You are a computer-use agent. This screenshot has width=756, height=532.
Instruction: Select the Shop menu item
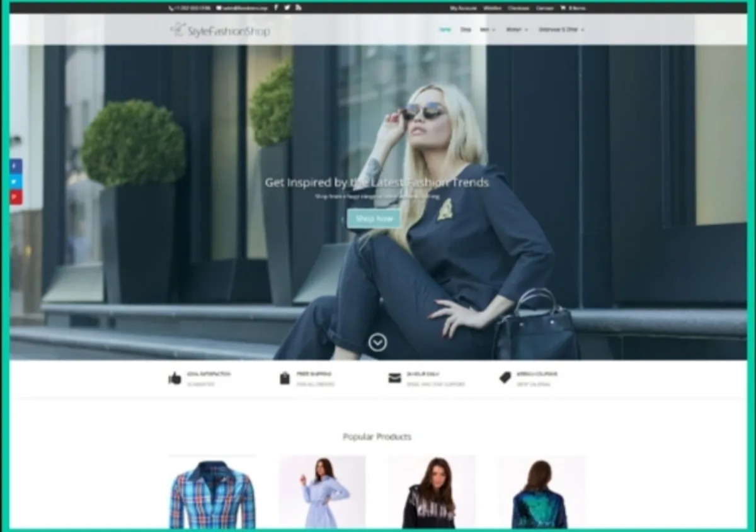click(466, 29)
